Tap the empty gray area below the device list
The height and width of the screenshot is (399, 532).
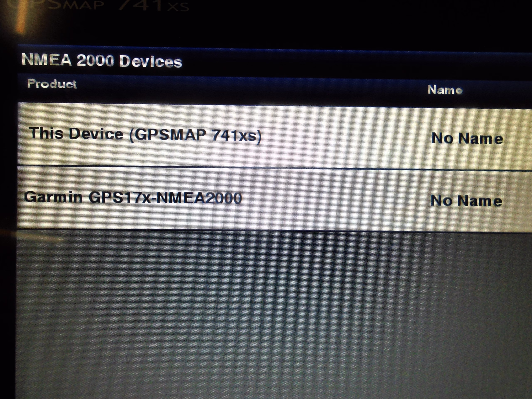(274, 313)
